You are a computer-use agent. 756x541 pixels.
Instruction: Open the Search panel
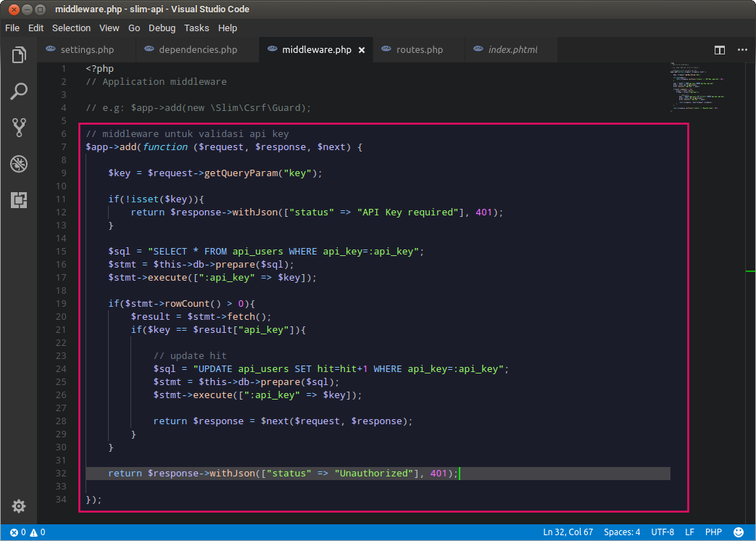tap(19, 91)
